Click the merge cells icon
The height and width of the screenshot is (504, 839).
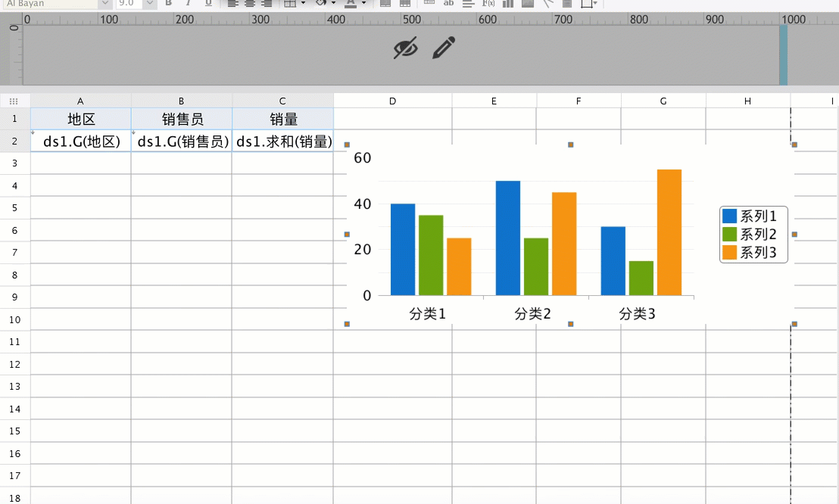385,3
